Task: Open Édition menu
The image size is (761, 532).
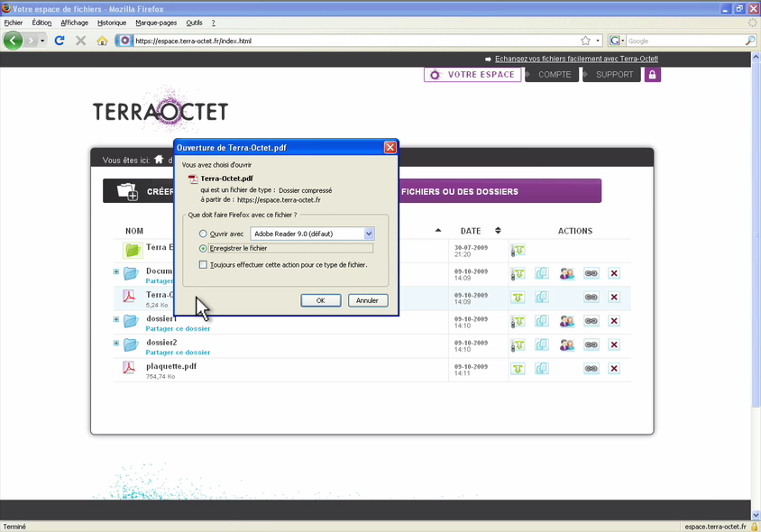Action: point(41,23)
